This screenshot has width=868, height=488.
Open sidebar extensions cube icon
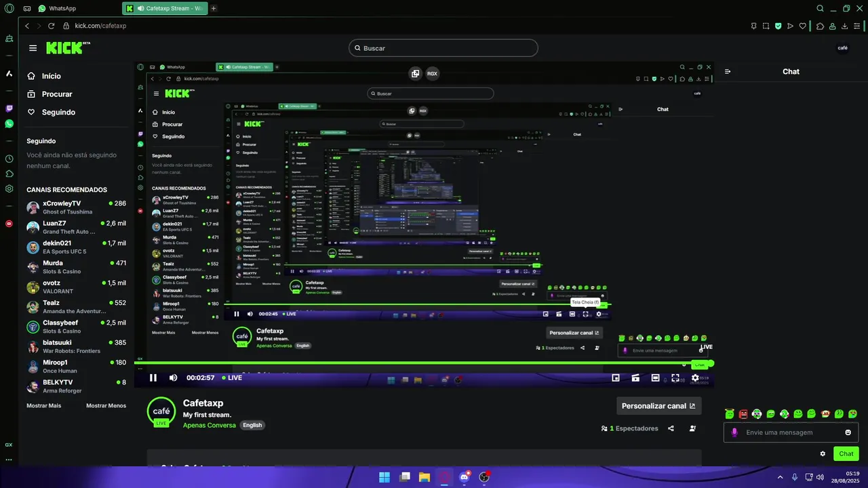pyautogui.click(x=9, y=174)
